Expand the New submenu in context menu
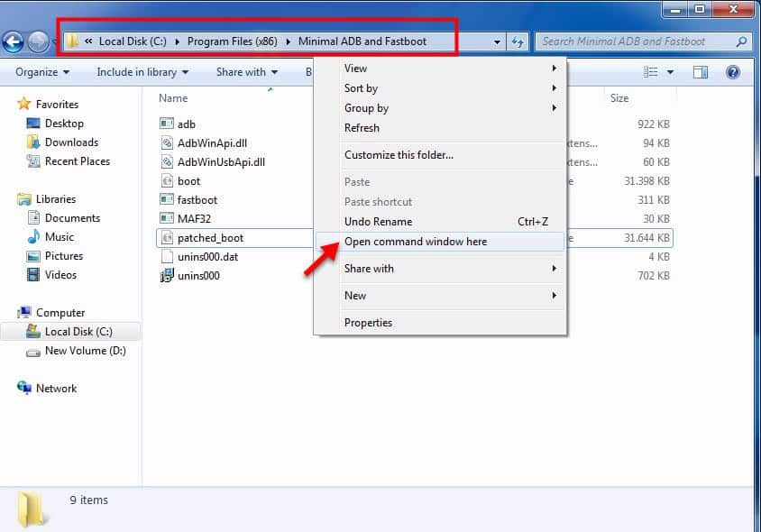The height and width of the screenshot is (532, 761). pyautogui.click(x=440, y=296)
